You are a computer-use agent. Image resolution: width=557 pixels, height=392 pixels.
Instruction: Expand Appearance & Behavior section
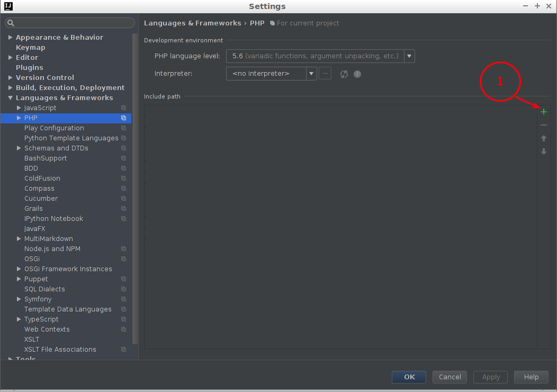10,37
